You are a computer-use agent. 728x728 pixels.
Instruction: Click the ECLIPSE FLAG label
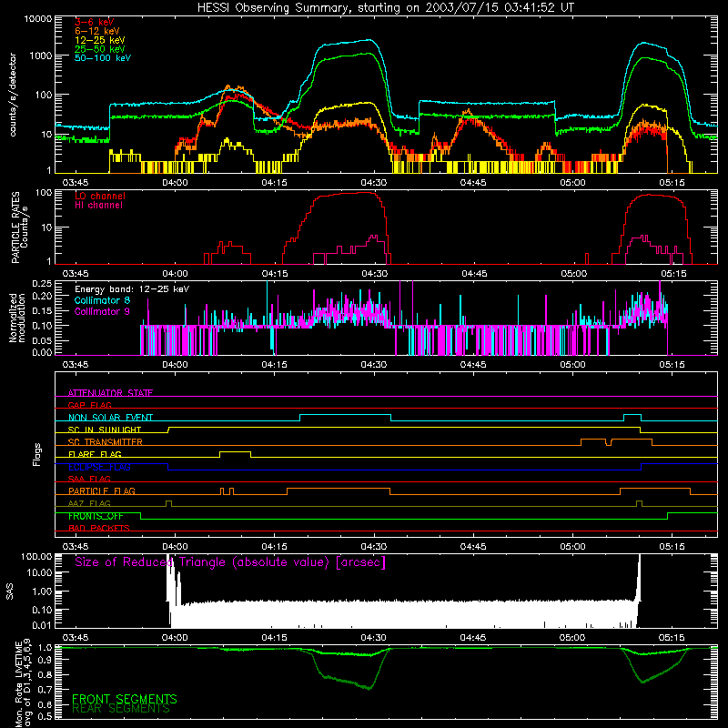99,467
